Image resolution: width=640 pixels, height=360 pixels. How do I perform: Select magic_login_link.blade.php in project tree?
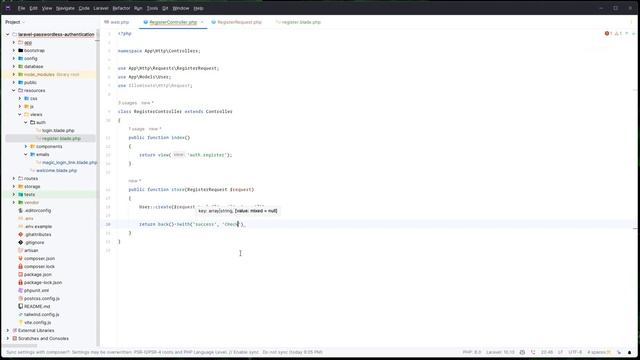[70, 162]
